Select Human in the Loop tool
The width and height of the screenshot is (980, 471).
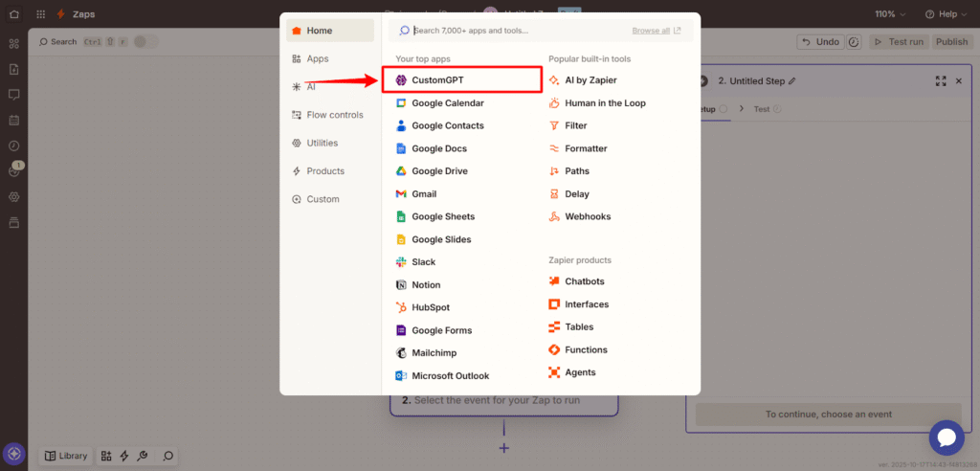point(597,103)
